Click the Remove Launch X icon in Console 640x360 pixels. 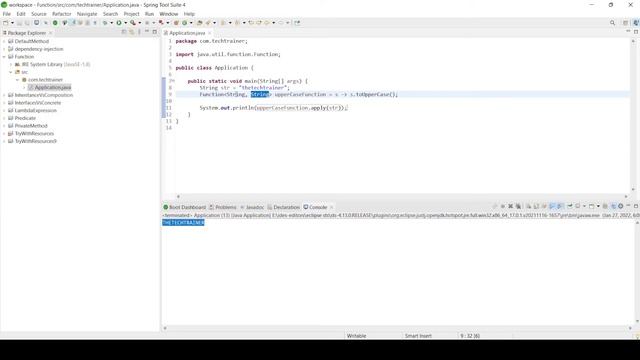pos(511,207)
